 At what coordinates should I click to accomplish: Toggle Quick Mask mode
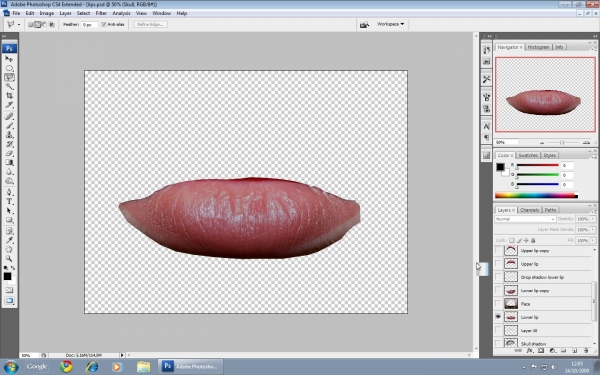tap(9, 290)
